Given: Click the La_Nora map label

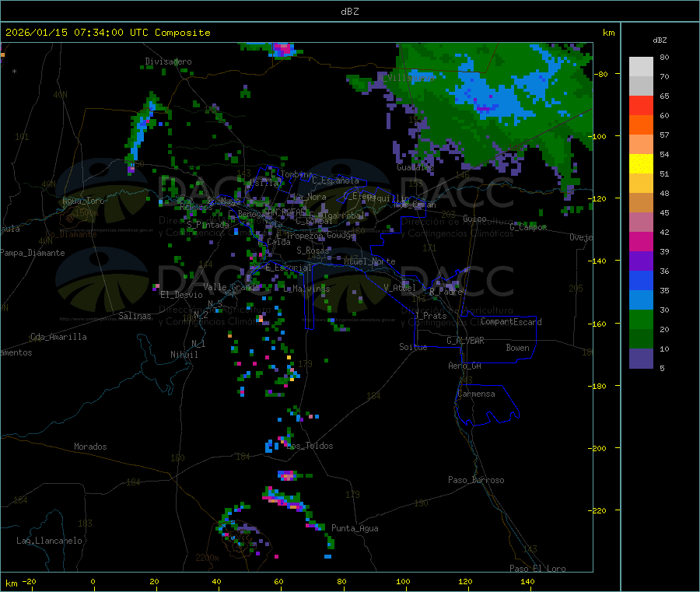Looking at the screenshot, I should click(x=310, y=197).
